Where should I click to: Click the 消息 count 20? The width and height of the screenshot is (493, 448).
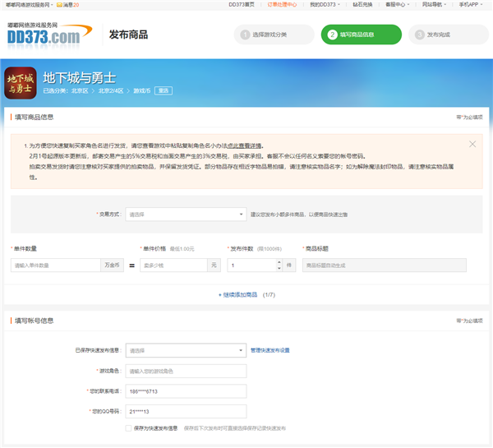coord(76,5)
